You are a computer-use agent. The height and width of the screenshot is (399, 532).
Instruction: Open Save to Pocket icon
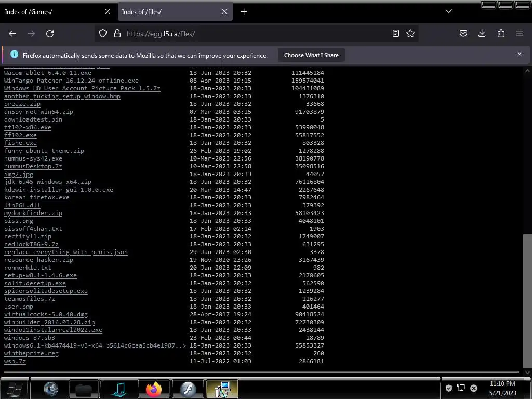point(463,33)
